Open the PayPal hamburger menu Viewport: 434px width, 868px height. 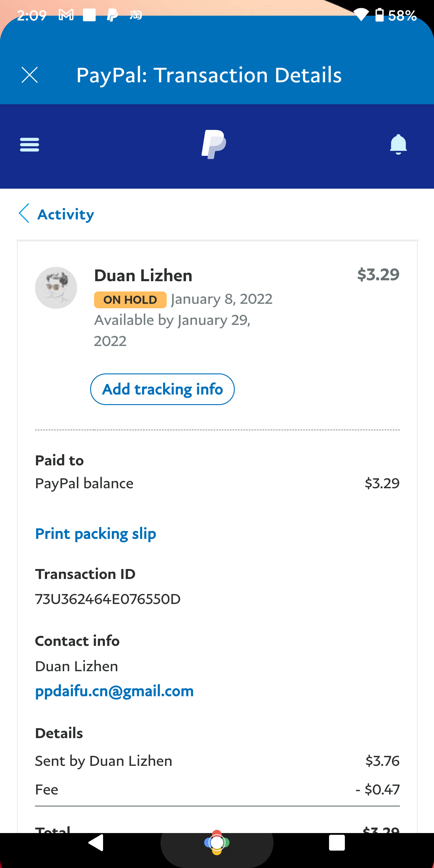point(30,145)
